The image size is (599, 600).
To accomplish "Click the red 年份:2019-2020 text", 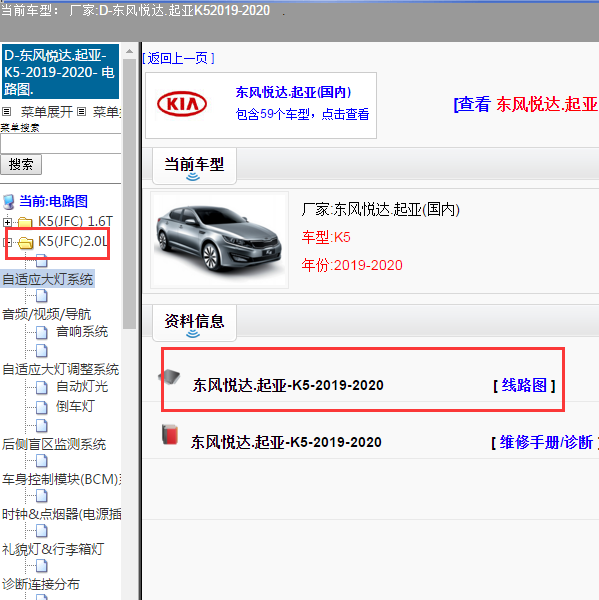I will 352,265.
